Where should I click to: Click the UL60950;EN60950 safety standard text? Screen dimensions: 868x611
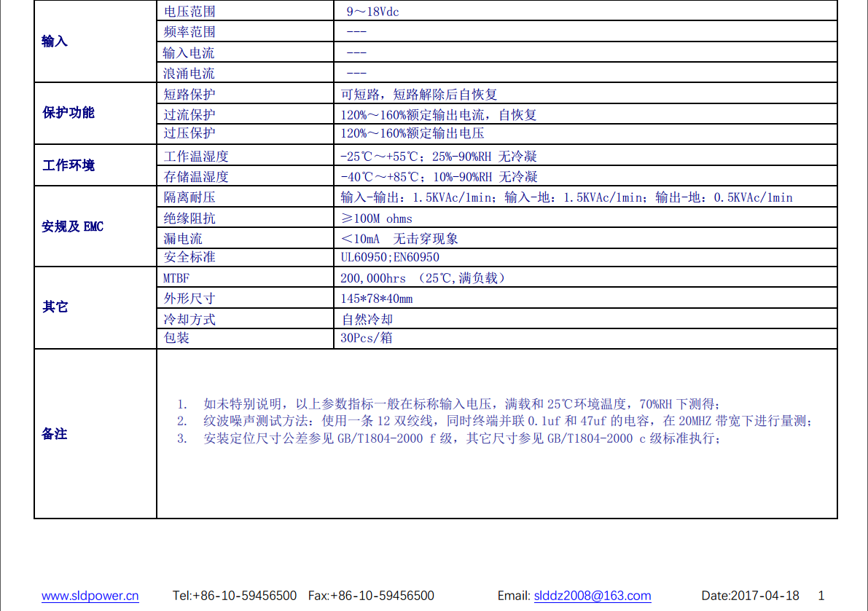coord(390,257)
